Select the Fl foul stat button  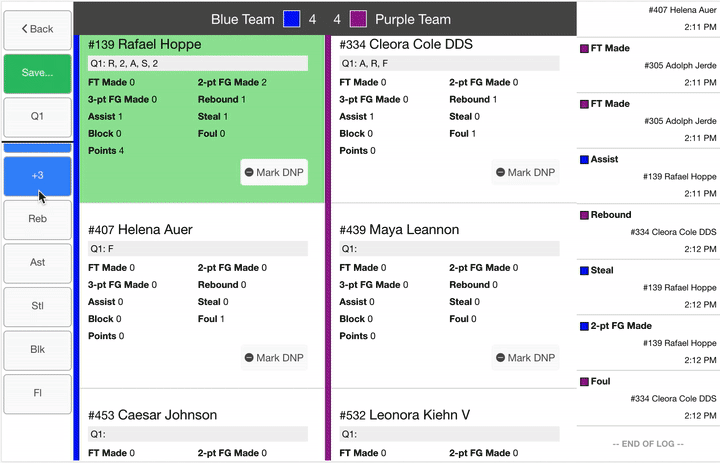tap(37, 393)
